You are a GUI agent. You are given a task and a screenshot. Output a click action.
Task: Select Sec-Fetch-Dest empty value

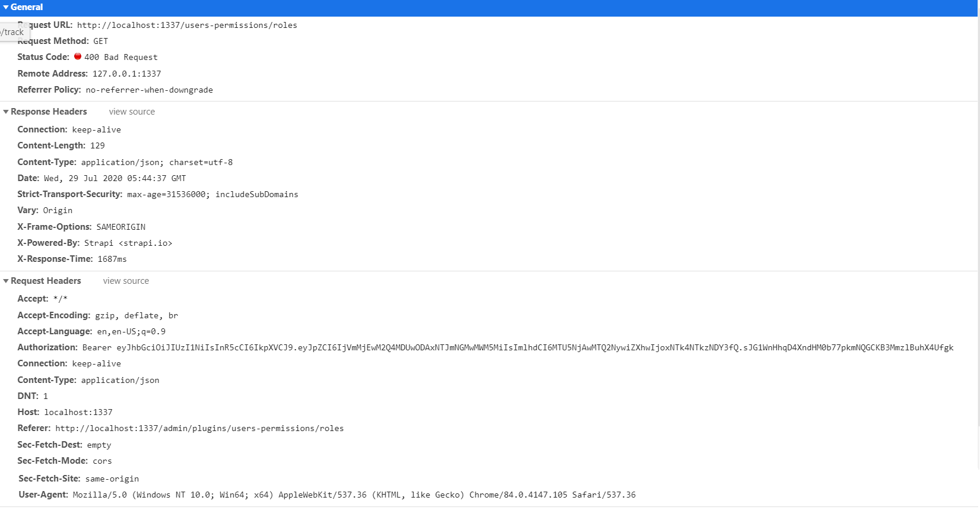(x=99, y=445)
